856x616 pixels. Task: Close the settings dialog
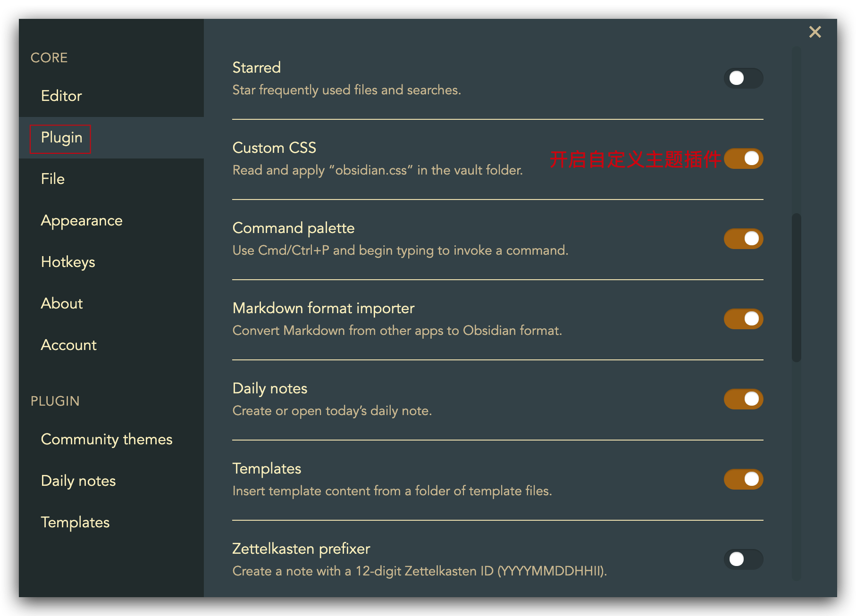pos(815,32)
